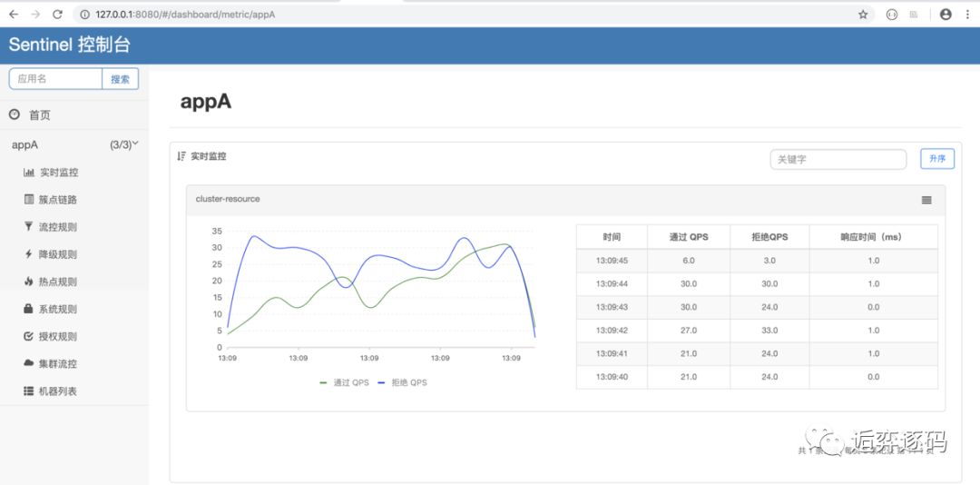The height and width of the screenshot is (485, 980).
Task: Click the browser forward arrow
Action: coord(35,15)
